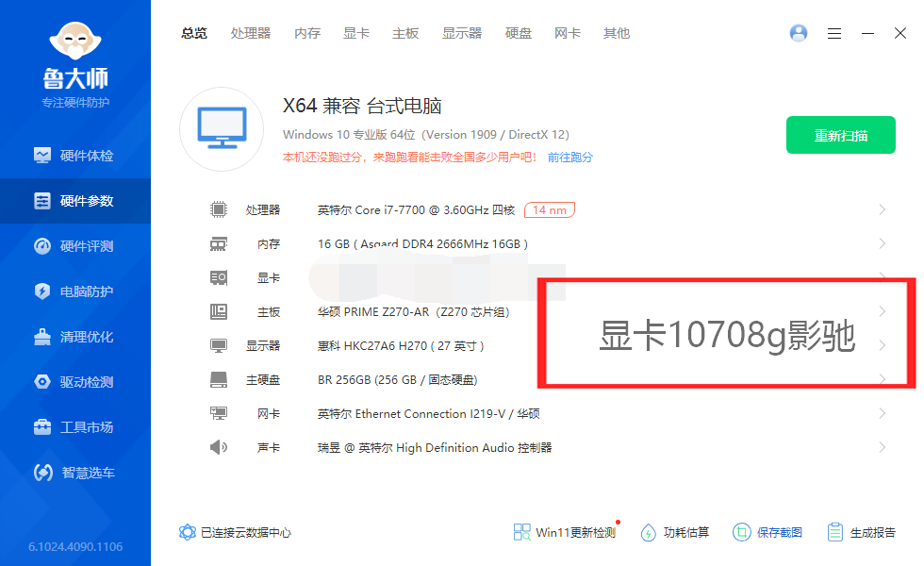924x566 pixels.
Task: Click the 已连接云数据中心 status icon
Action: (x=187, y=532)
